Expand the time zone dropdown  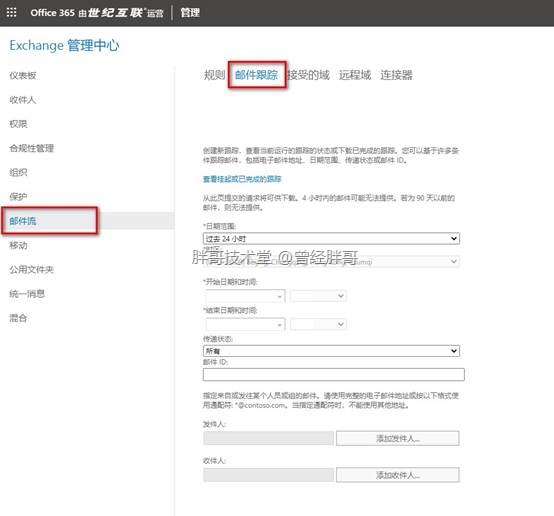point(331,262)
